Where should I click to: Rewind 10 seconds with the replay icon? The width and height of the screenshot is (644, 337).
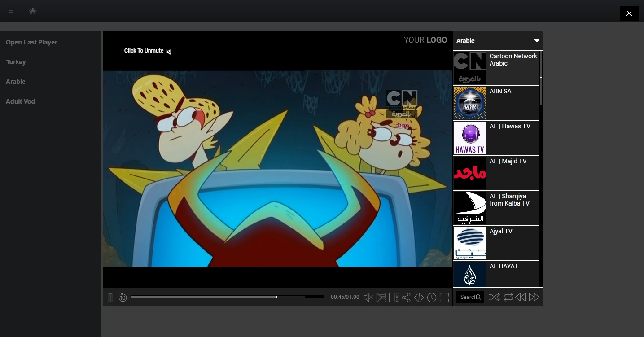pos(123,298)
